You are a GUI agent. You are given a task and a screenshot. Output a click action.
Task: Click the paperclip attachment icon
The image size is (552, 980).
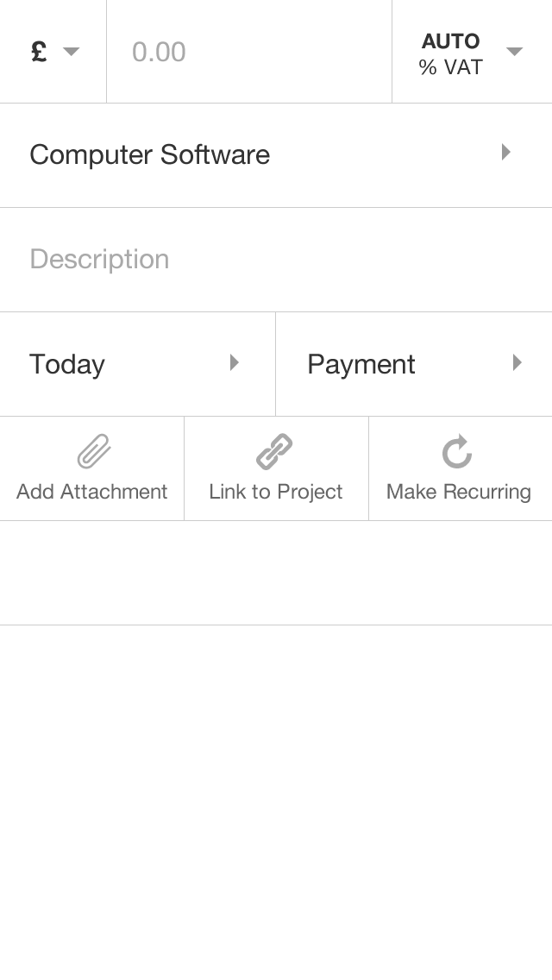(x=93, y=451)
